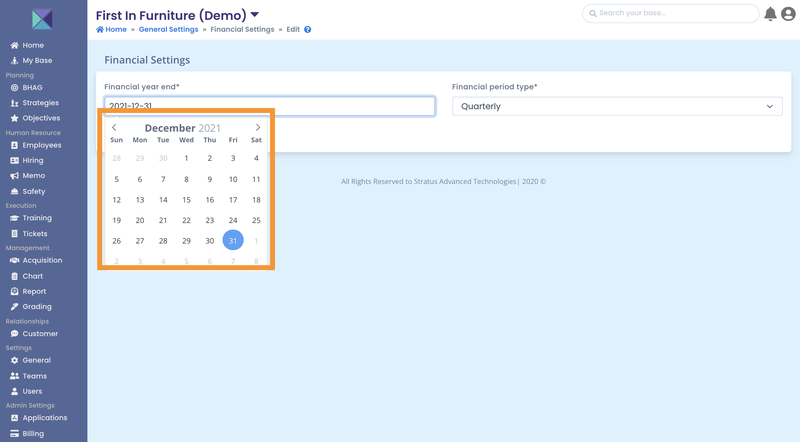Viewport: 800px width, 442px height.
Task: Click the notification bell icon
Action: point(770,14)
